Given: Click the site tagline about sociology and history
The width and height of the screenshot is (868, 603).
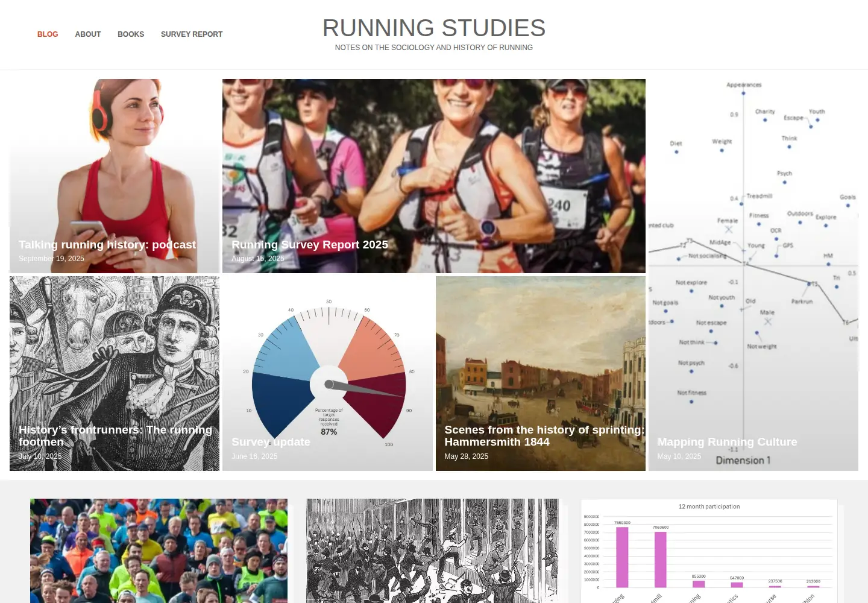Looking at the screenshot, I should click(x=434, y=48).
